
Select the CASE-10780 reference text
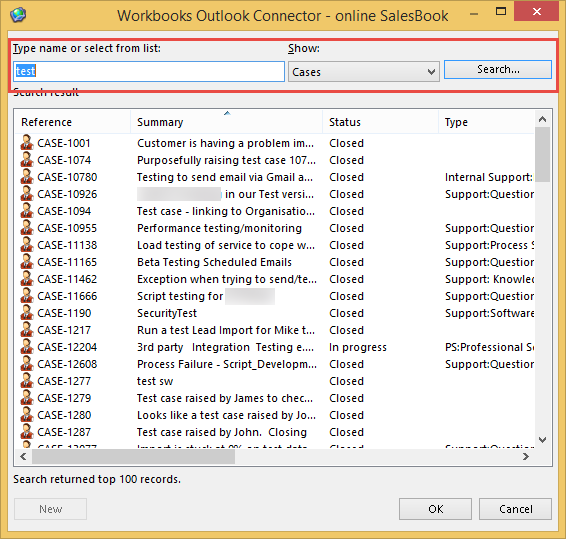[x=67, y=177]
